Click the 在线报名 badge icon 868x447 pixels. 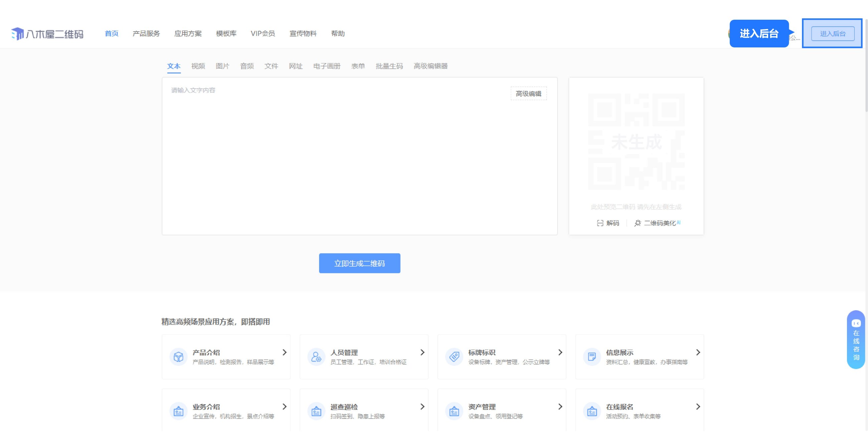coord(592,411)
